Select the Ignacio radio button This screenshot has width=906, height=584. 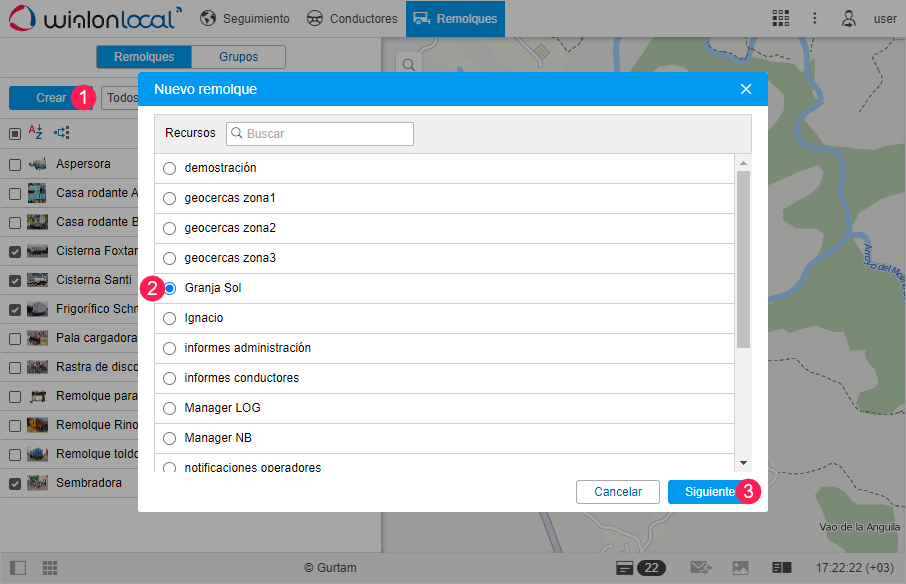[x=169, y=319]
